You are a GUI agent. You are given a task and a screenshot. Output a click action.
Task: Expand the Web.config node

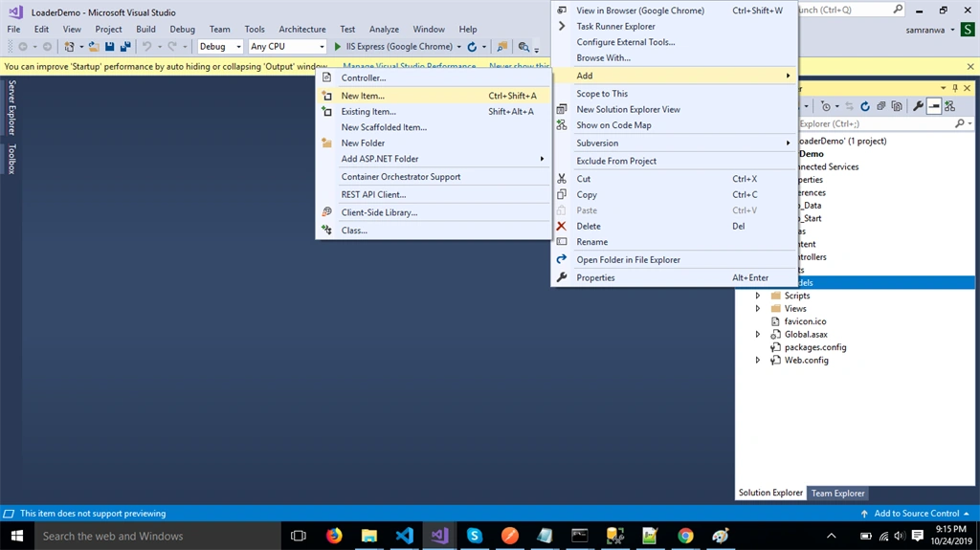(758, 360)
